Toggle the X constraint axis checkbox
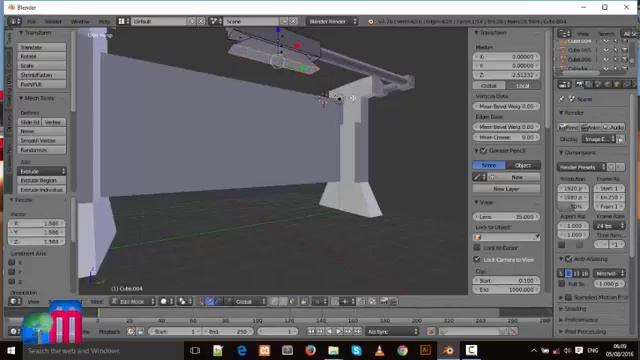 pos(12,263)
